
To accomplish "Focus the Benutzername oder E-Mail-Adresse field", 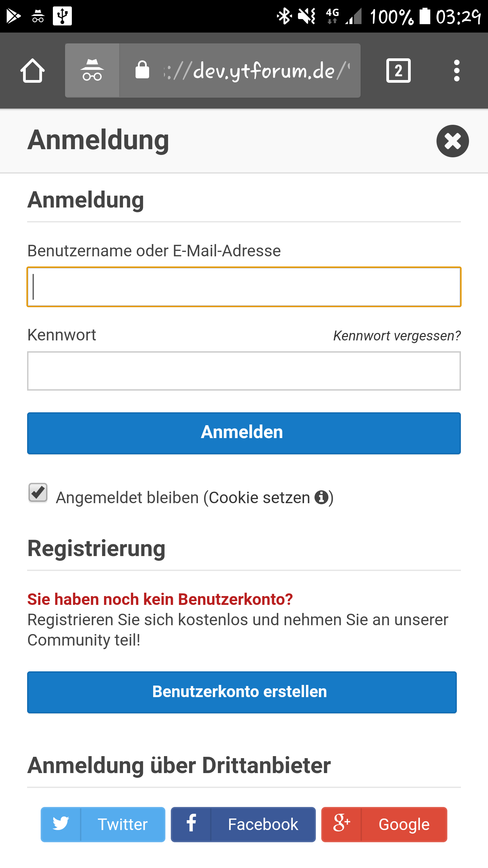I will coord(244,287).
